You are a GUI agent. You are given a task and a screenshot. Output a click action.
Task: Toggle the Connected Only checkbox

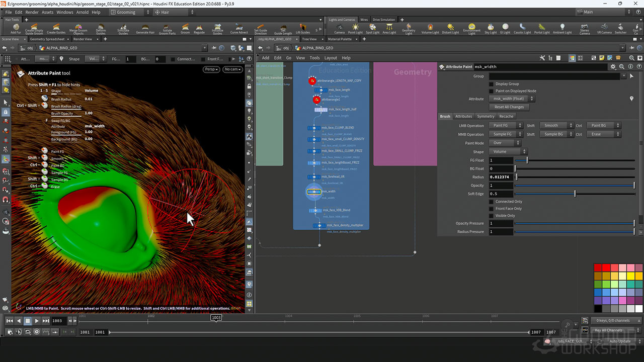point(492,202)
